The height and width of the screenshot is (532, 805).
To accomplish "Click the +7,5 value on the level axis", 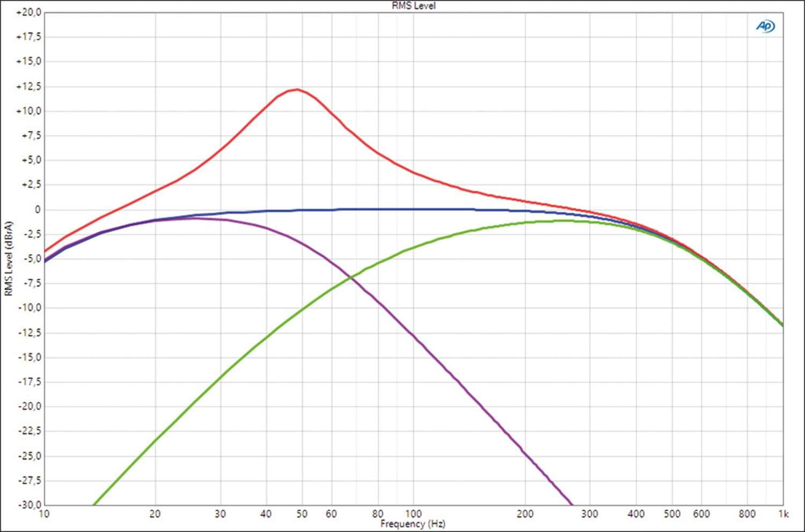I will coord(31,136).
